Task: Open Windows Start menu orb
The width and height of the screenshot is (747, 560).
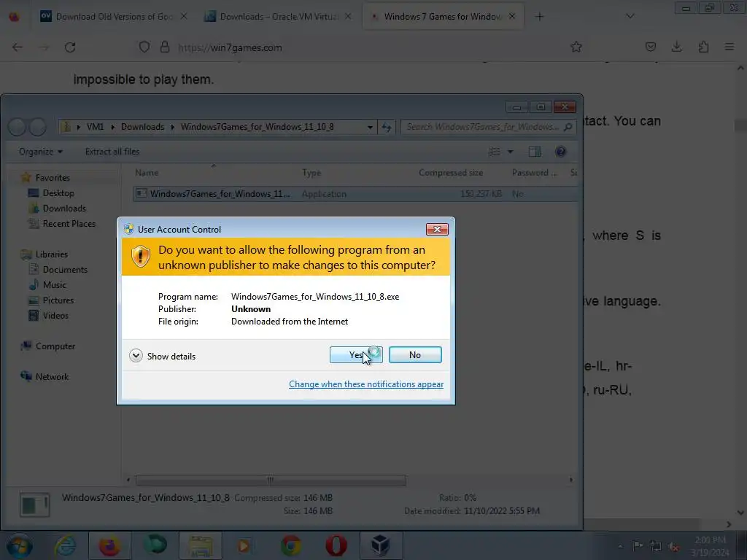Action: [19, 545]
